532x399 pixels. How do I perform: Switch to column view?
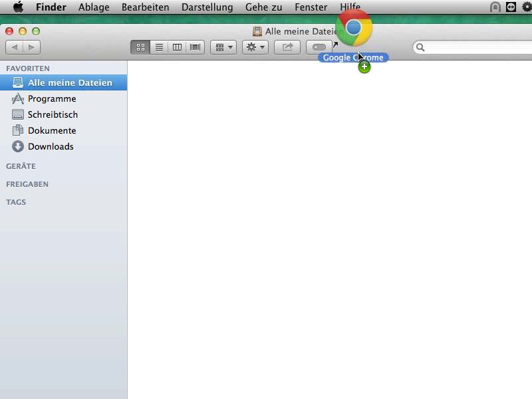[177, 47]
